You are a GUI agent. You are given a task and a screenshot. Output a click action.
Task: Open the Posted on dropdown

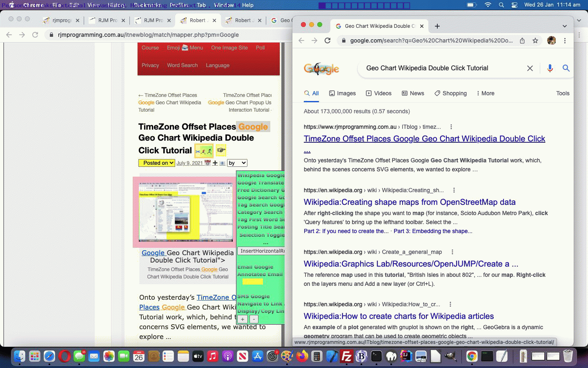[157, 163]
